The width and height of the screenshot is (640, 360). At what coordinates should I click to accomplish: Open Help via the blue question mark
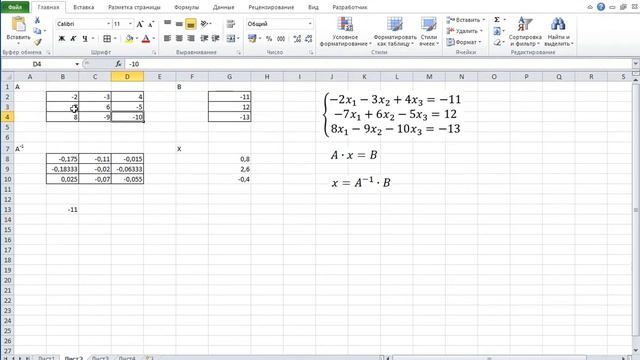(601, 7)
